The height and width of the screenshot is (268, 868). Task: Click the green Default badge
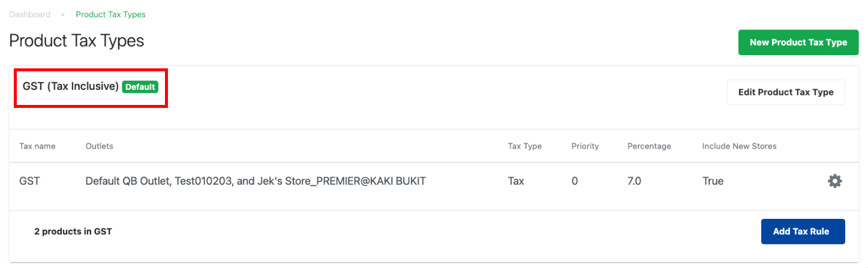(140, 87)
